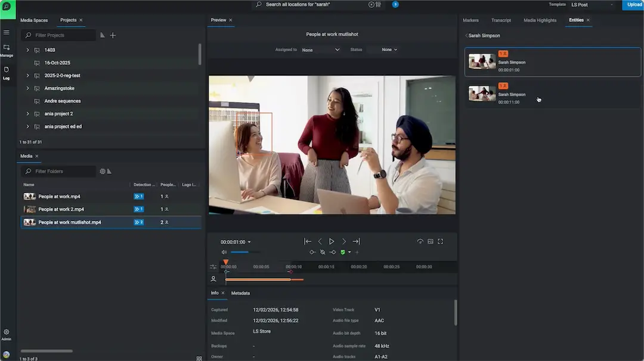Expand the 1403 project tree item
644x361 pixels.
pos(27,50)
